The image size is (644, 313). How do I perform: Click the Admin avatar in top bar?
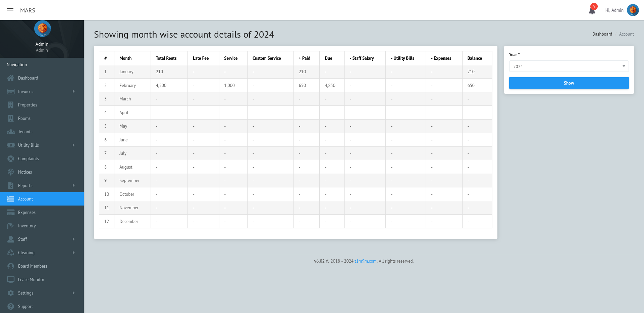click(633, 10)
